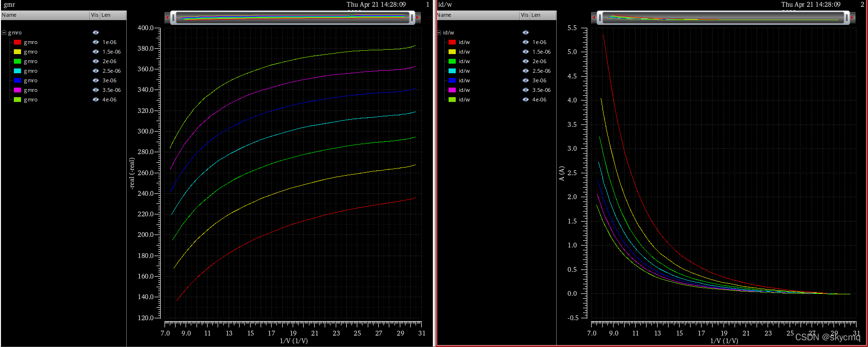Click left grip handle of gmr overview slider

click(x=173, y=18)
